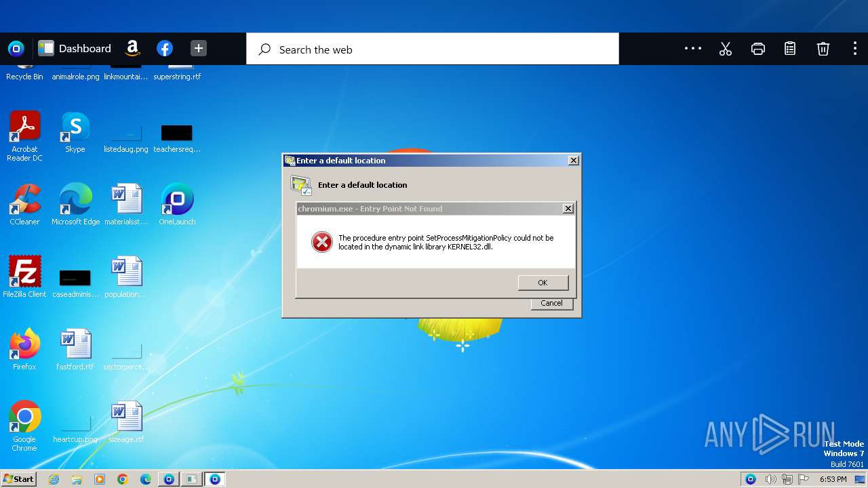Click the Show desktop button
This screenshot has height=488, width=868.
861,479
